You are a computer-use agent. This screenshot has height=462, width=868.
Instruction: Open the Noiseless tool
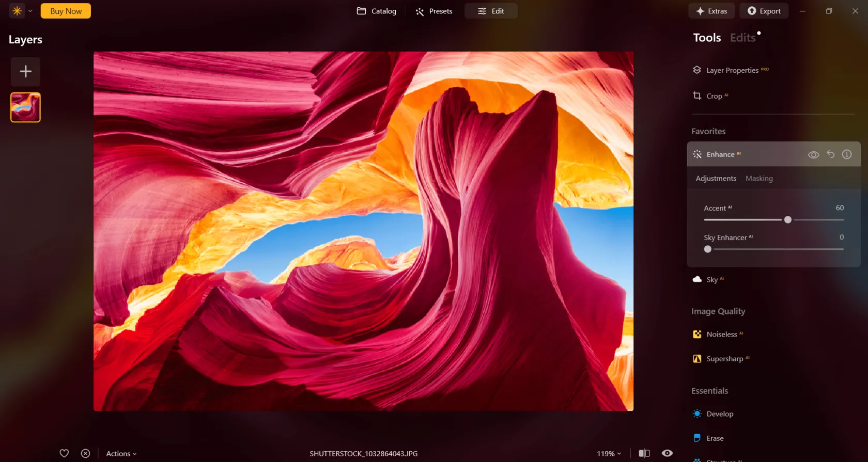pos(721,334)
